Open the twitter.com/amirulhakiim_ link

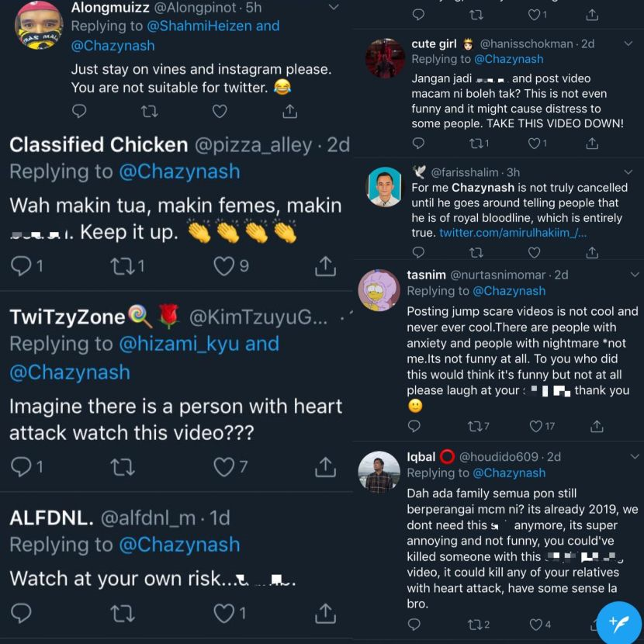click(x=513, y=233)
